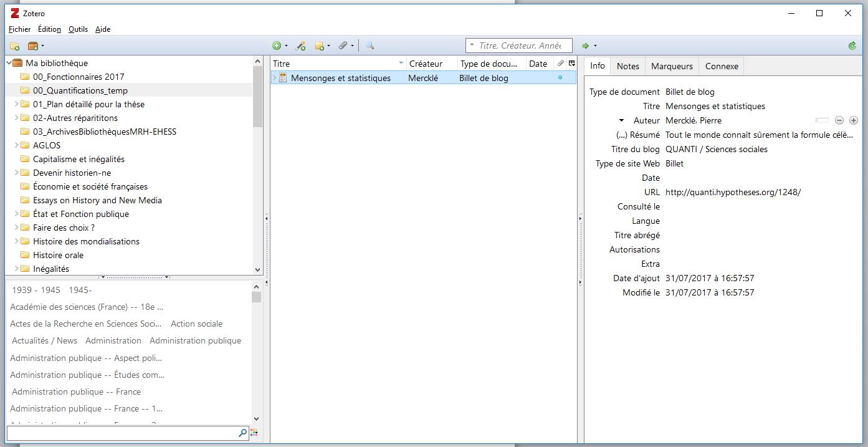Click the folder icon of Histoire orale
This screenshot has width=868, height=447.
(25, 255)
